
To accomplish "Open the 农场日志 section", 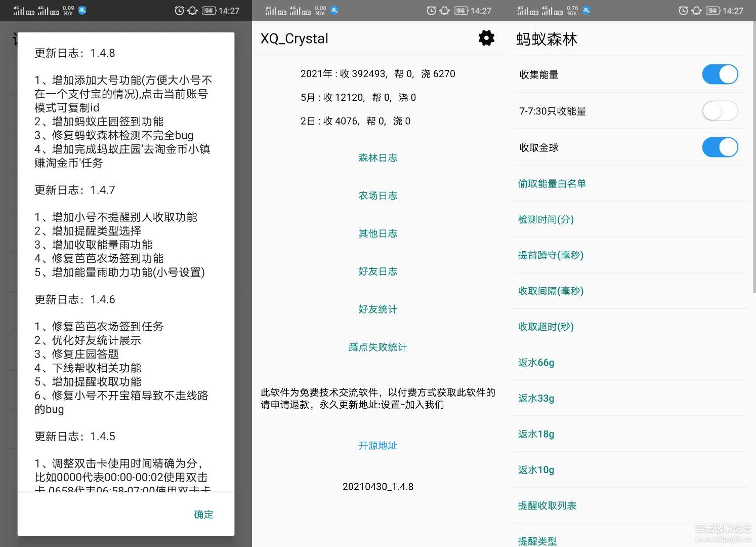I will (x=377, y=196).
